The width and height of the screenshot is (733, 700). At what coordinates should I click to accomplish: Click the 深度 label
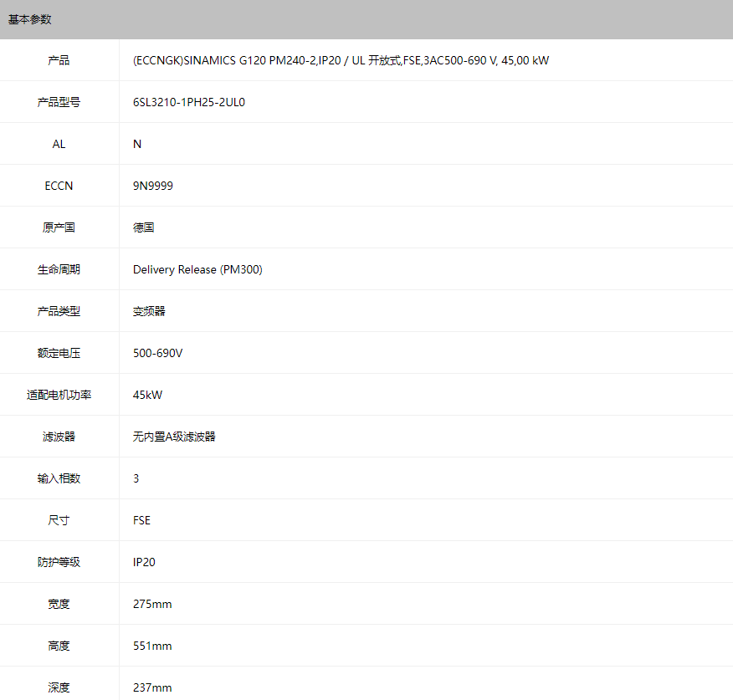pyautogui.click(x=59, y=687)
